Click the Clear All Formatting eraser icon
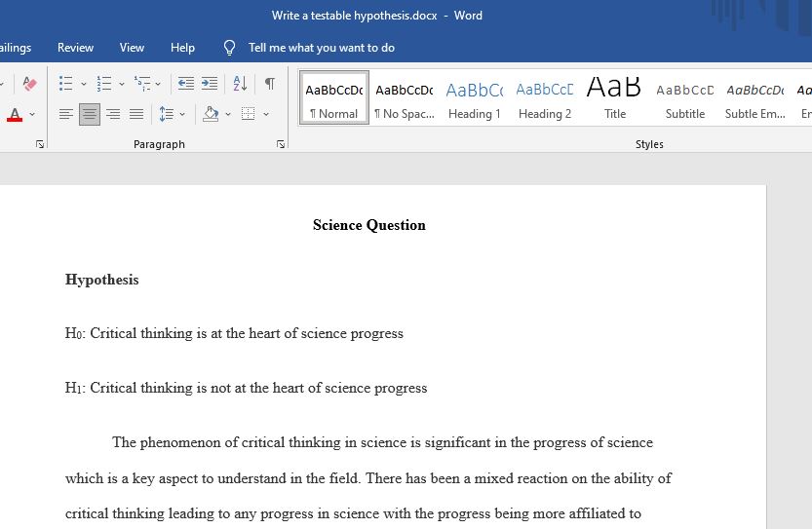 [x=29, y=84]
